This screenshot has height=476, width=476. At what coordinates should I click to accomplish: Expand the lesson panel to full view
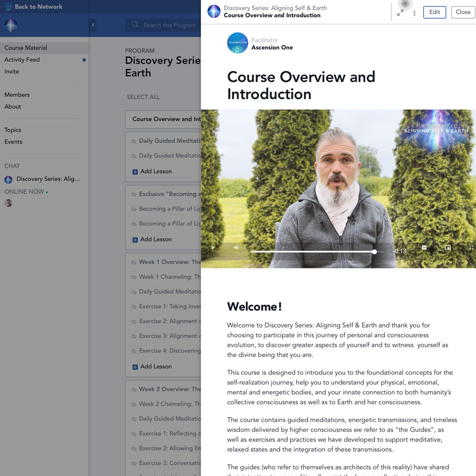[x=400, y=13]
